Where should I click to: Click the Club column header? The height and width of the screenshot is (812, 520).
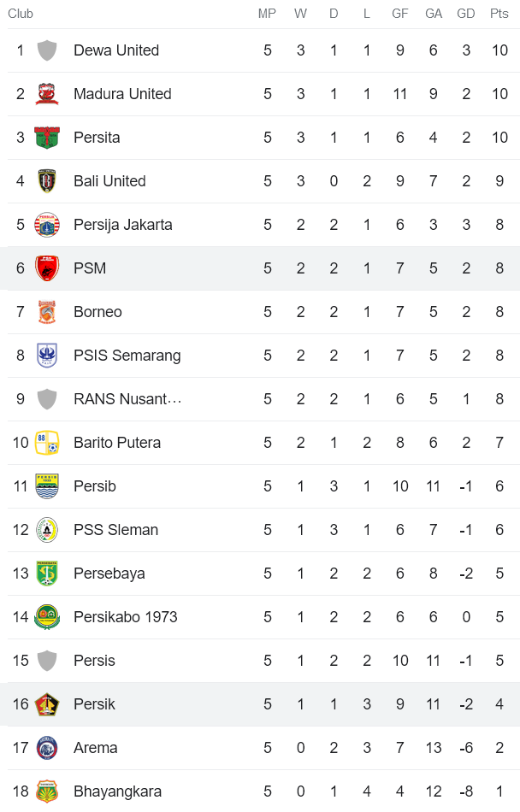point(21,14)
